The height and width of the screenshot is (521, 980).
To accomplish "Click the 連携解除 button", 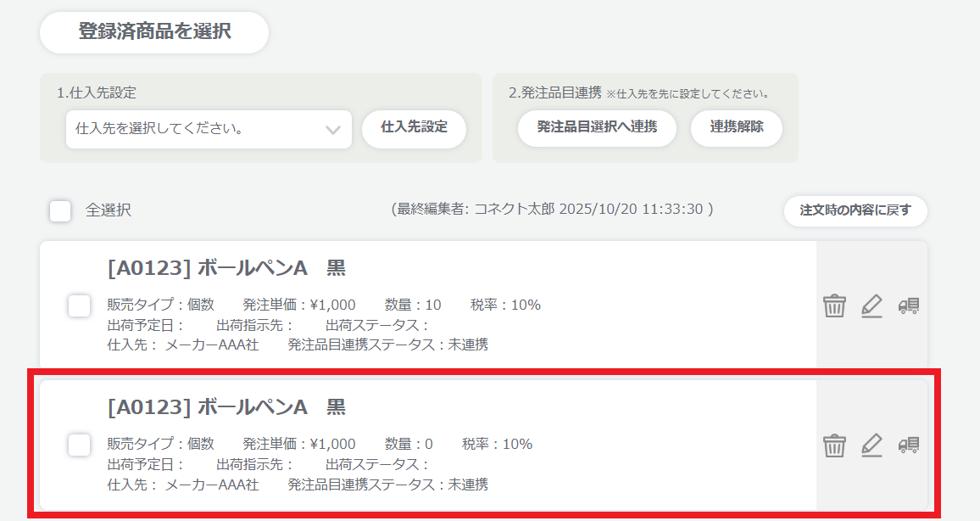I will 736,128.
